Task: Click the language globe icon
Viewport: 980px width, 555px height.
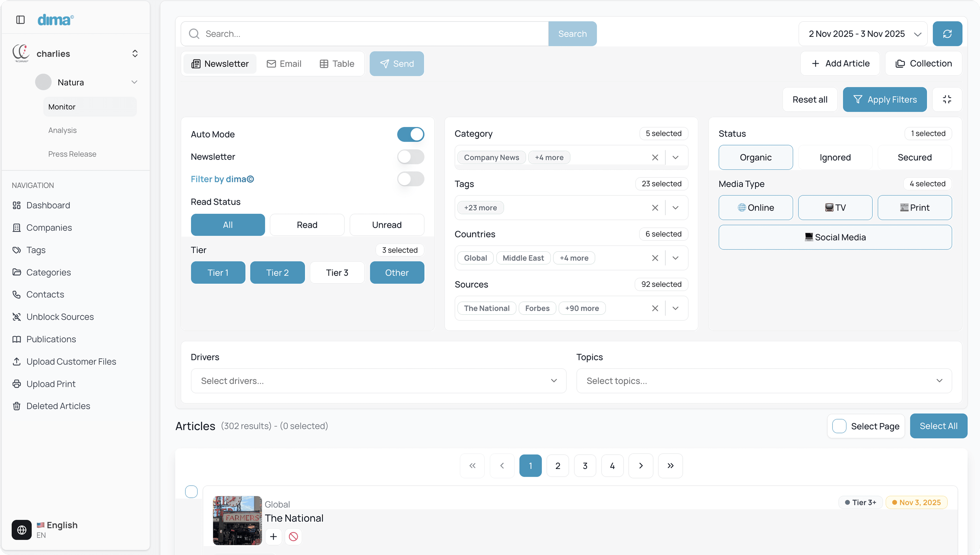Action: pos(22,529)
